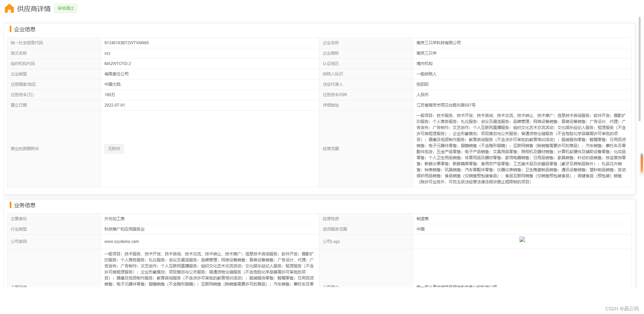Click the orange marker beside 业务信息 header
Viewport: 644px width, 314px height.
point(11,205)
